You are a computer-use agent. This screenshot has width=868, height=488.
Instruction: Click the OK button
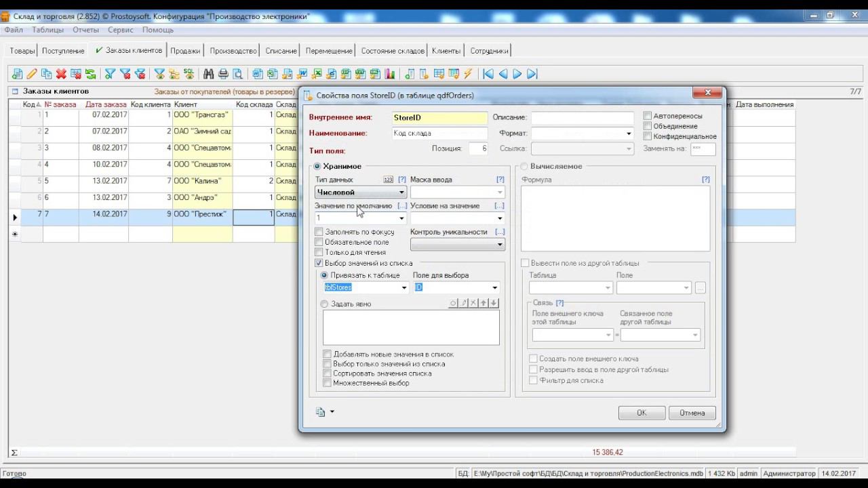click(642, 413)
